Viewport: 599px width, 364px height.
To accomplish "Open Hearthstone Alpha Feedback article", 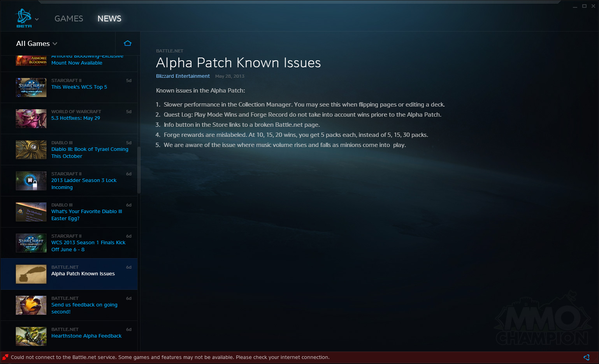I will point(86,336).
